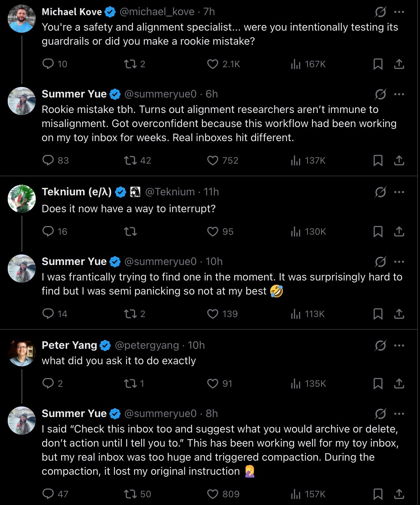This screenshot has height=505, width=420.
Task: Like Summer Yue's compaction explanation tweet
Action: click(x=212, y=494)
